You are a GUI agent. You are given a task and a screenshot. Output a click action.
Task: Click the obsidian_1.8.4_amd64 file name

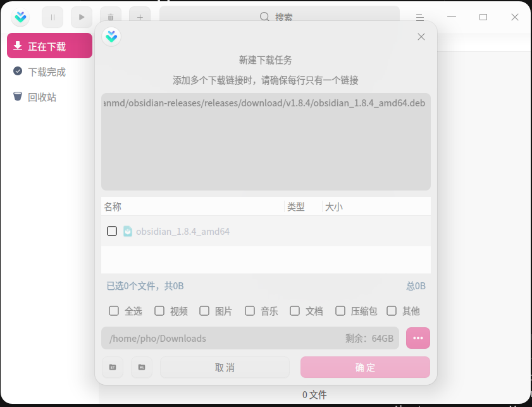[183, 232]
